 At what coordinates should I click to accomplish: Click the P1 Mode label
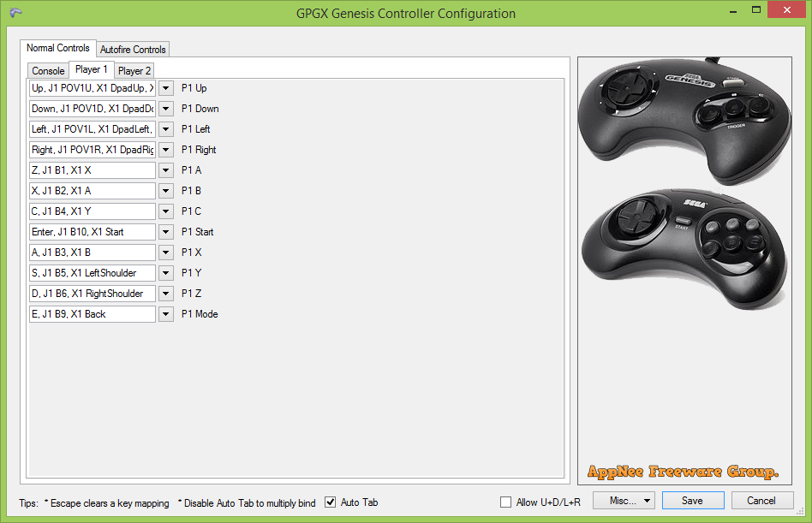(200, 314)
